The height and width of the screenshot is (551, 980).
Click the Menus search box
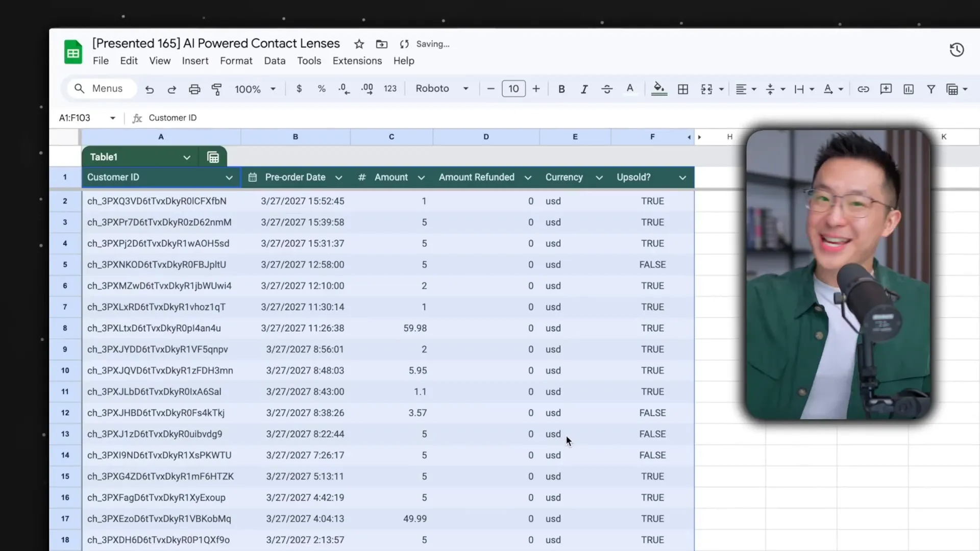click(x=102, y=89)
